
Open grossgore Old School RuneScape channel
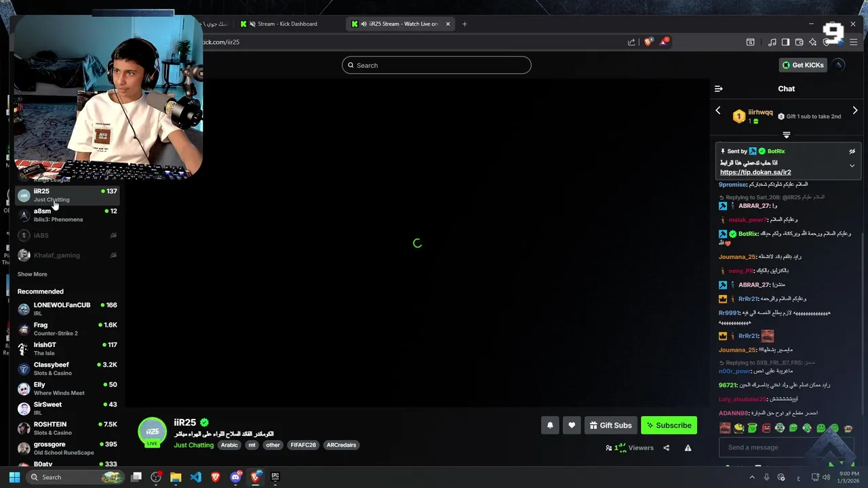[68, 448]
